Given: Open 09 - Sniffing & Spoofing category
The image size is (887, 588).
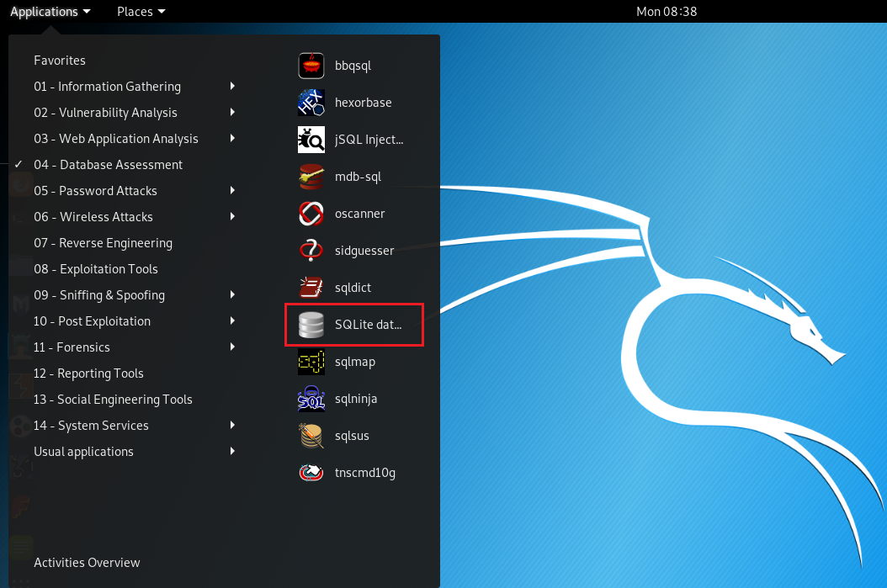Looking at the screenshot, I should pos(99,295).
